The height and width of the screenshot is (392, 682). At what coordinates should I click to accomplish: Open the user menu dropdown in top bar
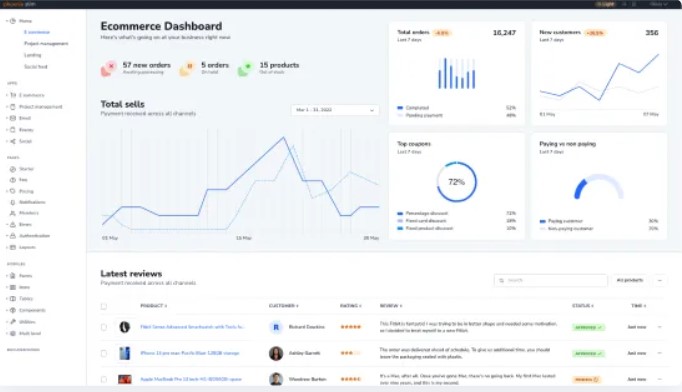(659, 4)
